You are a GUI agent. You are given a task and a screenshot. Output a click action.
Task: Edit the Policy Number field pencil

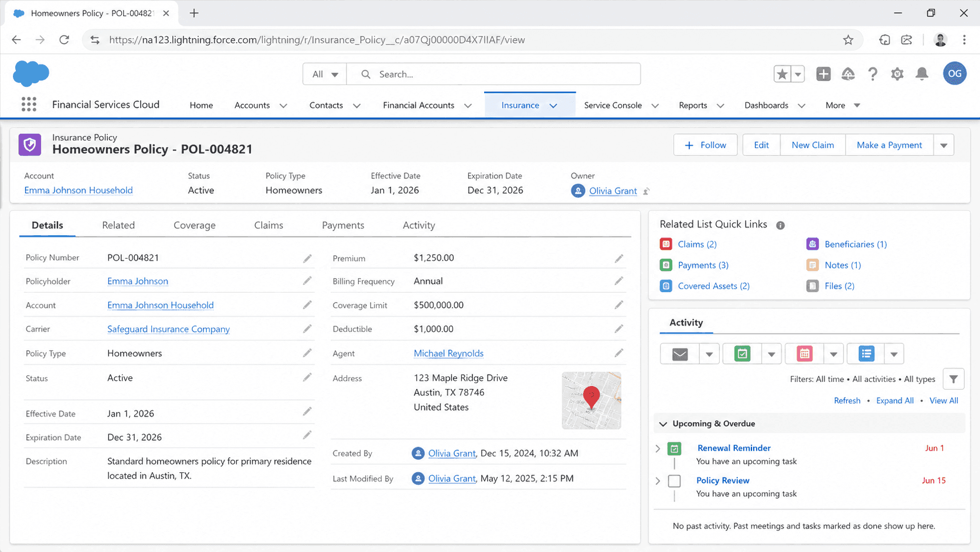pos(307,258)
